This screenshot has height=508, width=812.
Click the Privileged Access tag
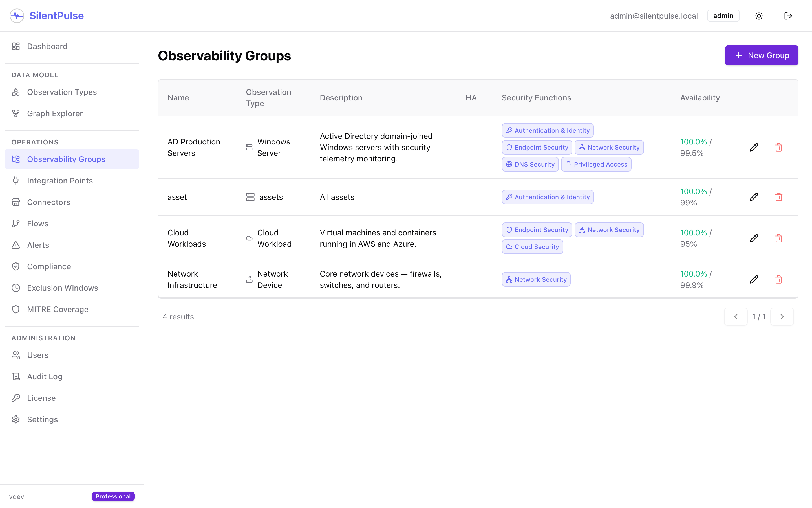click(x=596, y=164)
